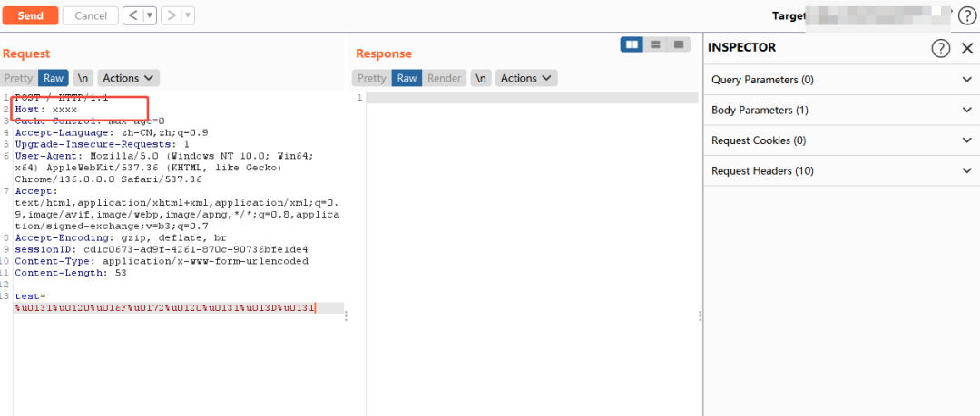Toggle \n non-printable characters in Request
The width and height of the screenshot is (980, 416).
(x=83, y=78)
